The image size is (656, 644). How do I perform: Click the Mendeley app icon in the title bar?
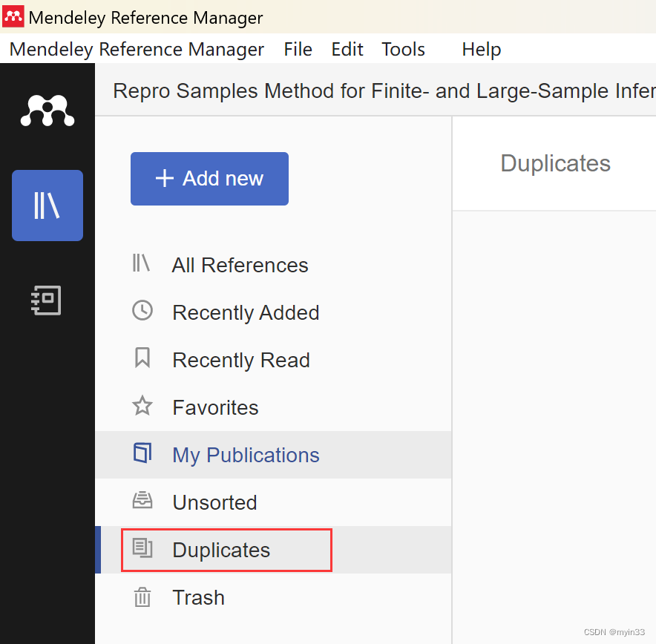coord(13,17)
